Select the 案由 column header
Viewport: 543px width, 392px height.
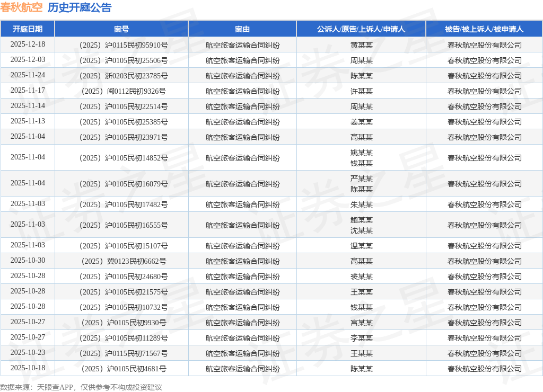click(242, 29)
